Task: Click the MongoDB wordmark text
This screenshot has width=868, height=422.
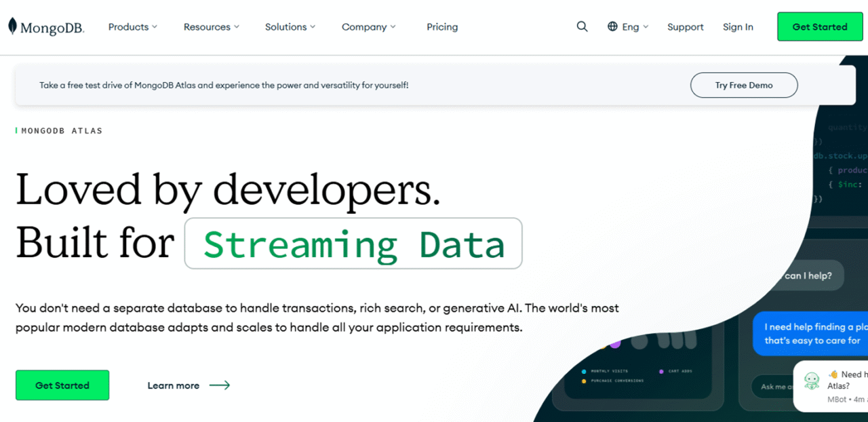Action: point(52,28)
